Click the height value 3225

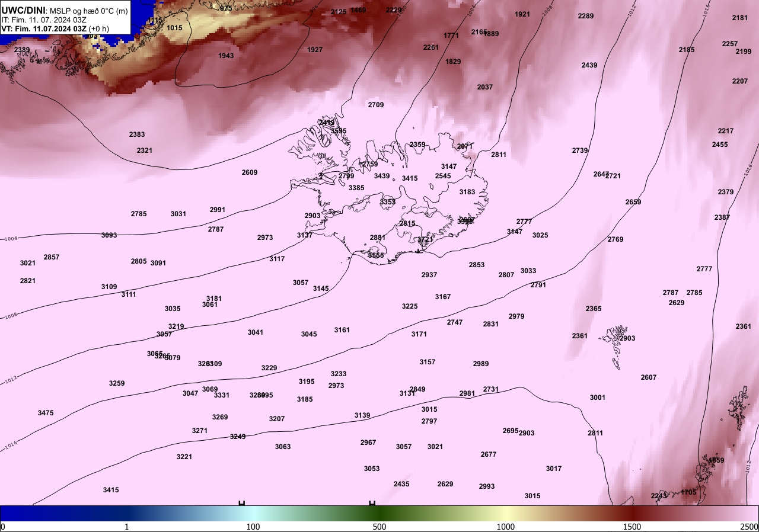[410, 306]
